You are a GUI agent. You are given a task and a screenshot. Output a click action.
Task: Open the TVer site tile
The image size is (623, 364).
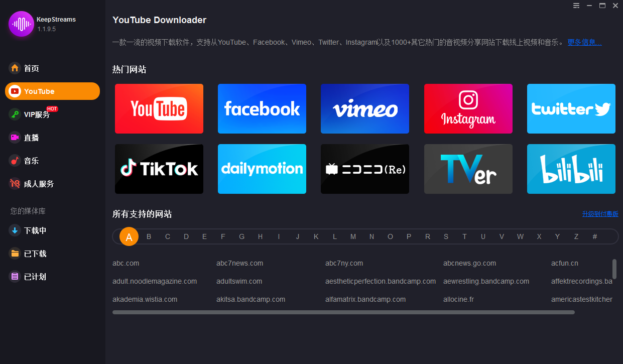(x=468, y=169)
